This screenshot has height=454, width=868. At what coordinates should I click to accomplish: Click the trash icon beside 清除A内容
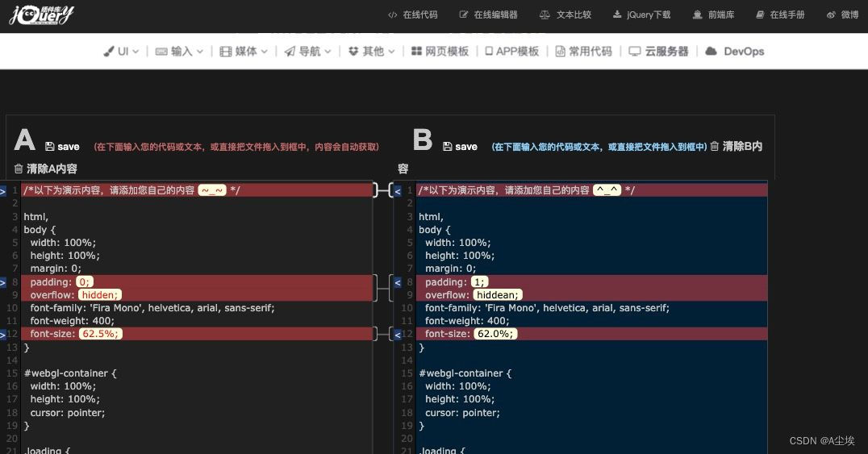(19, 169)
